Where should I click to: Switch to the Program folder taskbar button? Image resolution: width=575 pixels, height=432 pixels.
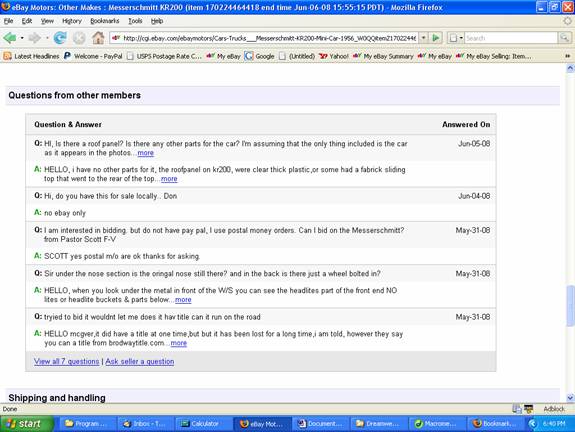click(x=87, y=424)
